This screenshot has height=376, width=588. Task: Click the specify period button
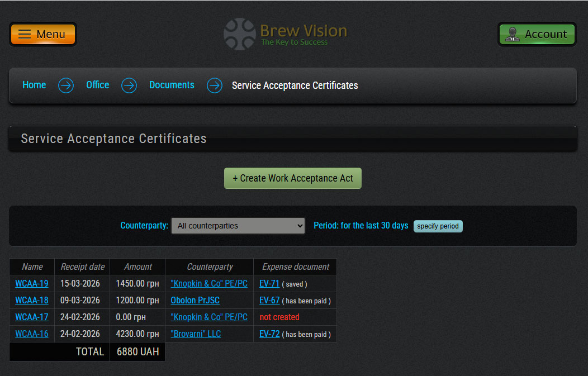tap(438, 226)
